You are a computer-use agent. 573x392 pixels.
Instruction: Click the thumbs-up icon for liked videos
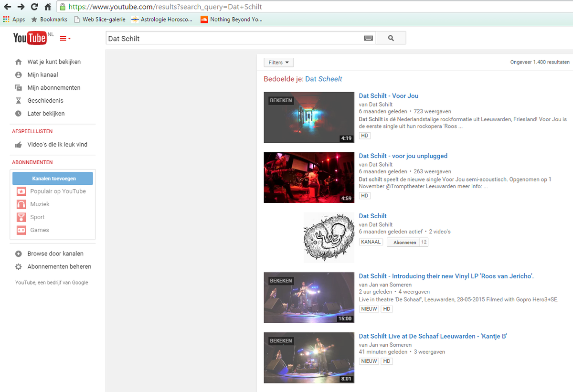click(x=19, y=145)
